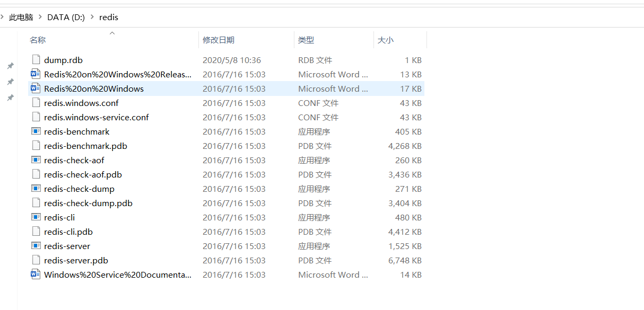Expand the chevron after 此电脑 in the path
The width and height of the screenshot is (644, 310).
click(x=40, y=17)
